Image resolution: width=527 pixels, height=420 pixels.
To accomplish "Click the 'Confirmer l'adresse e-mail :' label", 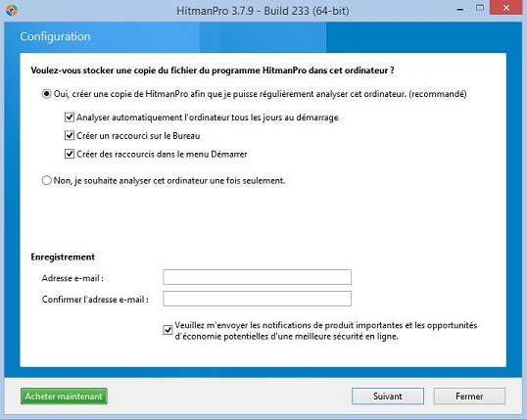I will (95, 300).
